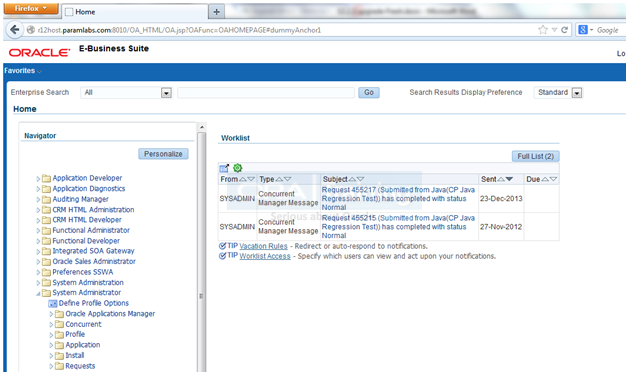This screenshot has width=628, height=374.
Task: Open Request 455217 notification subject
Action: click(398, 199)
